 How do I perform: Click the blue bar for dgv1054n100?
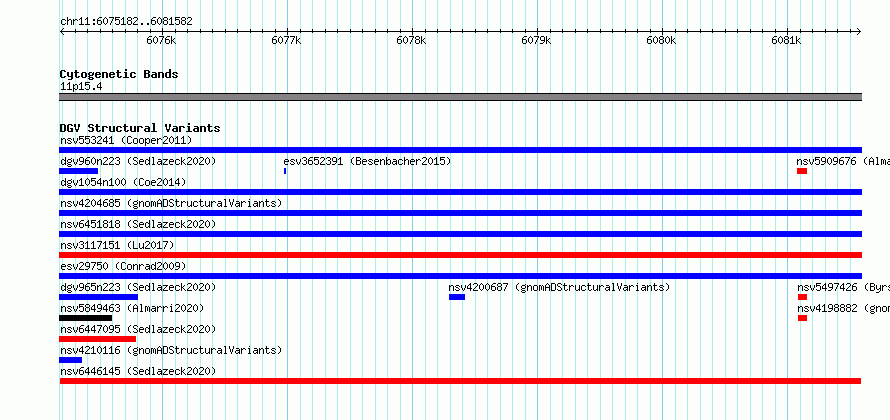(460, 192)
